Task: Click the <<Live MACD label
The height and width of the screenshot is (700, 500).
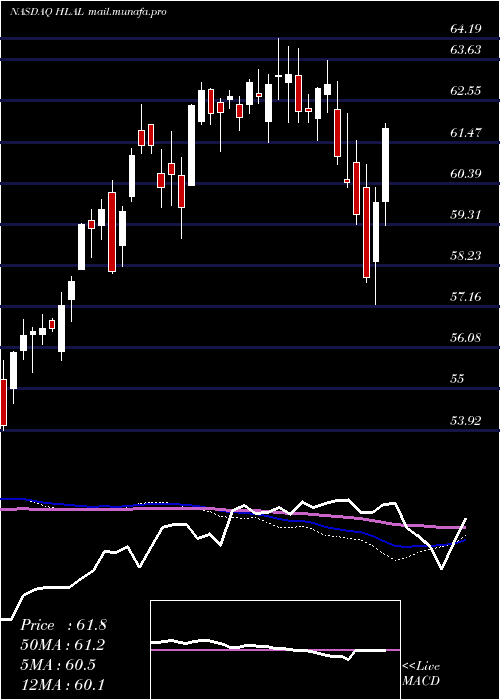Action: tap(421, 674)
